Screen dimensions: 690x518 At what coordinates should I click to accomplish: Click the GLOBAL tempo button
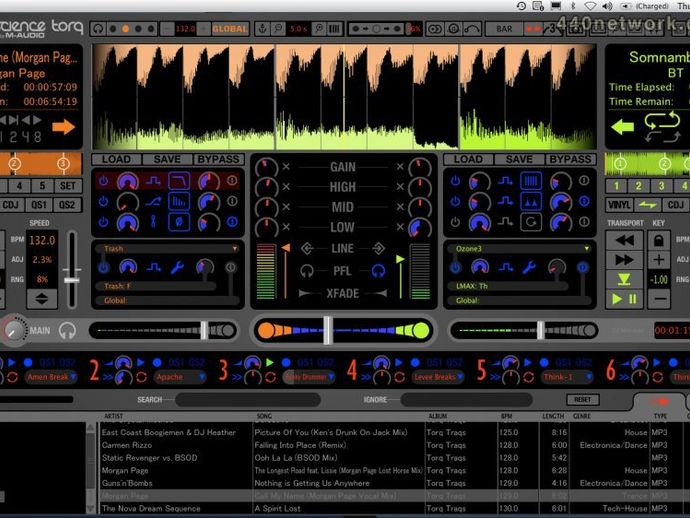(230, 29)
